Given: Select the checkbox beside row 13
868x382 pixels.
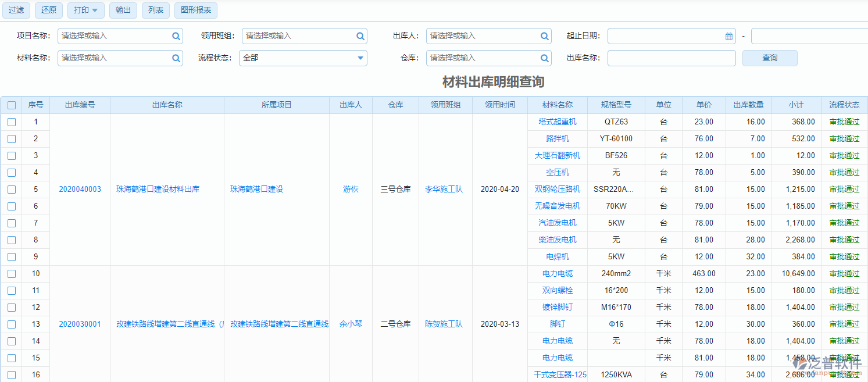Looking at the screenshot, I should [x=12, y=324].
